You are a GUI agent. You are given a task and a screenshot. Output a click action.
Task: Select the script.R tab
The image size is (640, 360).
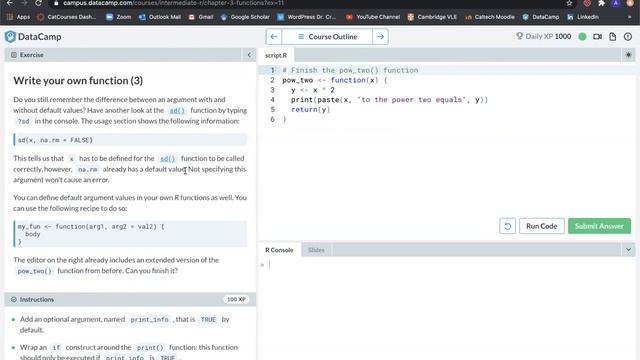pyautogui.click(x=276, y=55)
